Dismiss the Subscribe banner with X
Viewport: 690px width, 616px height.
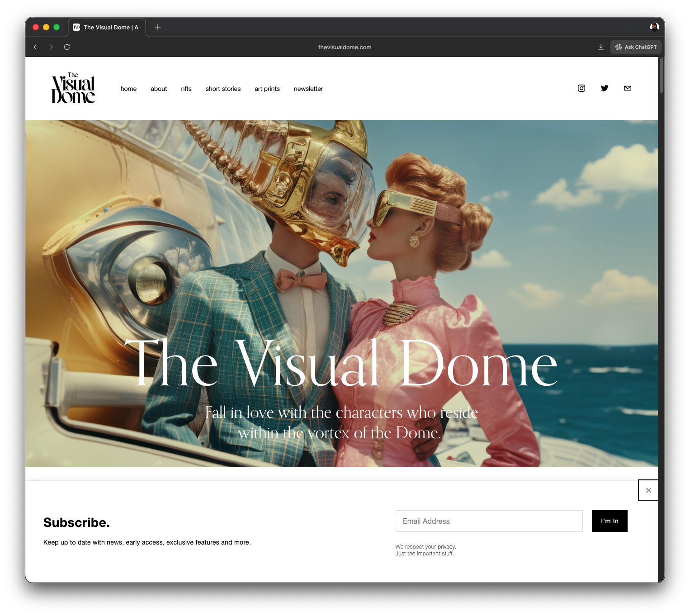click(x=648, y=490)
